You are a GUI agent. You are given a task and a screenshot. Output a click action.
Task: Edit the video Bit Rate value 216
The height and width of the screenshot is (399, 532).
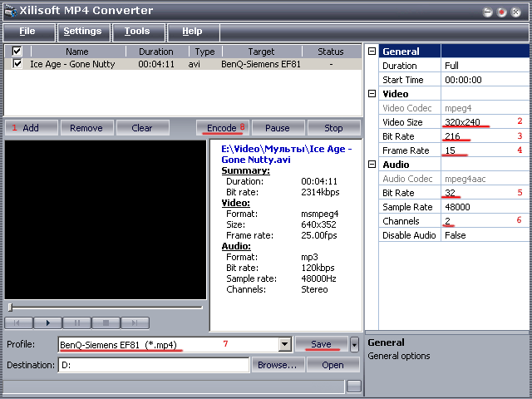click(x=485, y=136)
